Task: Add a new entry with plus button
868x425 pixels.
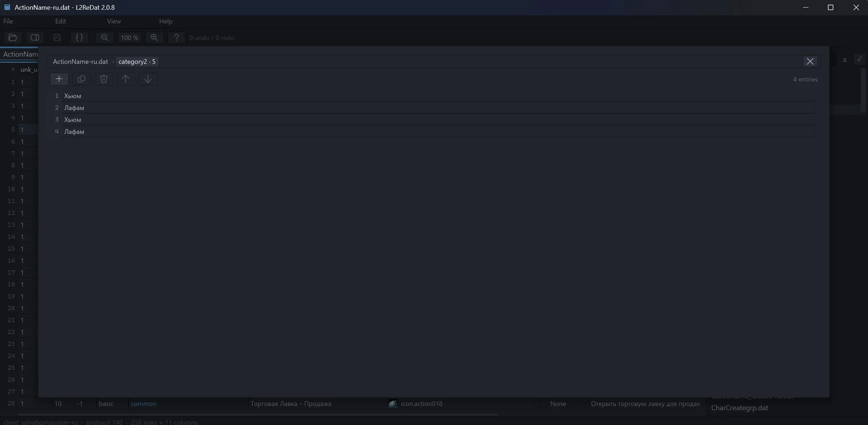Action: click(59, 79)
